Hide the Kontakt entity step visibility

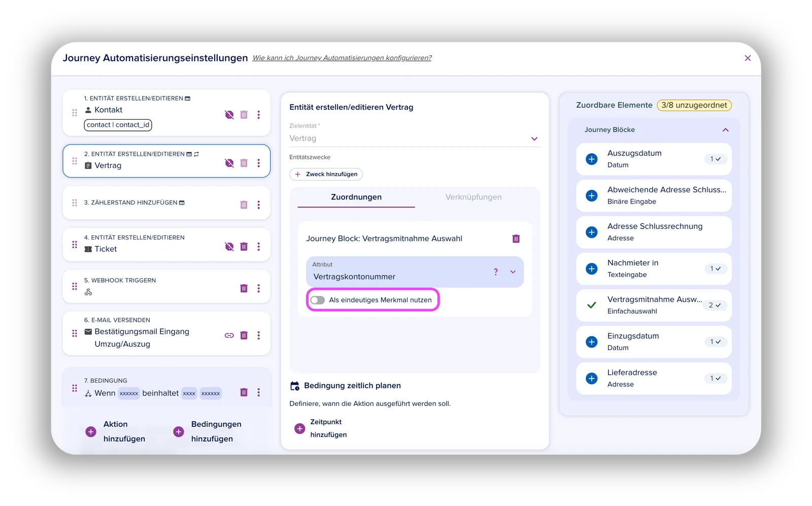click(229, 115)
